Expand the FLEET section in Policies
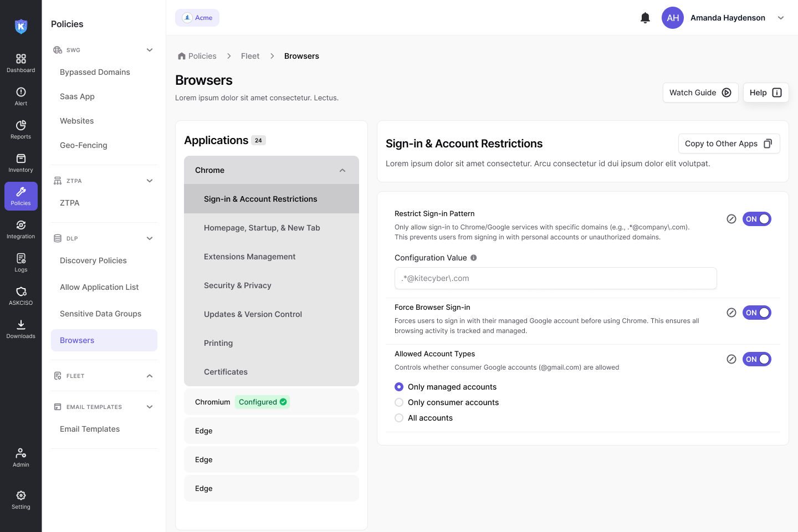 point(150,376)
